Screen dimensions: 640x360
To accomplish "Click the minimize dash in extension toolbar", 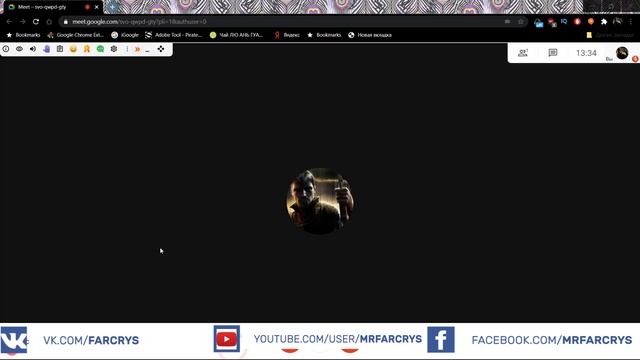I will 148,50.
